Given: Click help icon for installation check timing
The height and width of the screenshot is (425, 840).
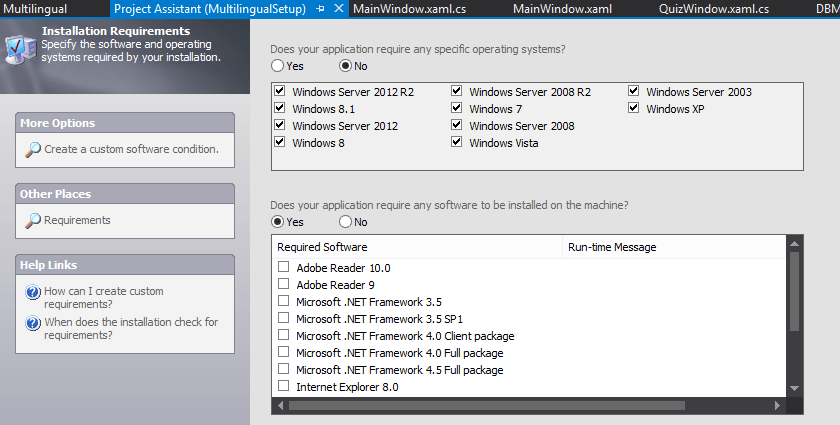Looking at the screenshot, I should point(34,323).
